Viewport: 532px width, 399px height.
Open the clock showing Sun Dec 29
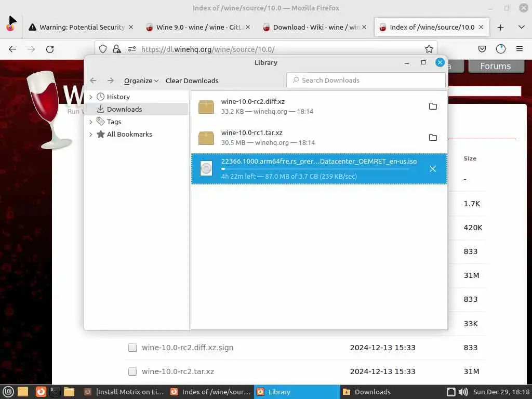pyautogui.click(x=501, y=392)
